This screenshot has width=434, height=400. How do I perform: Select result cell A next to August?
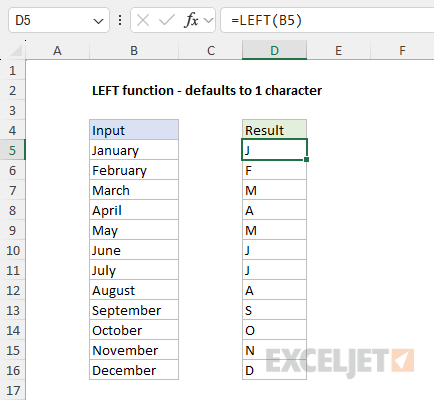274,290
